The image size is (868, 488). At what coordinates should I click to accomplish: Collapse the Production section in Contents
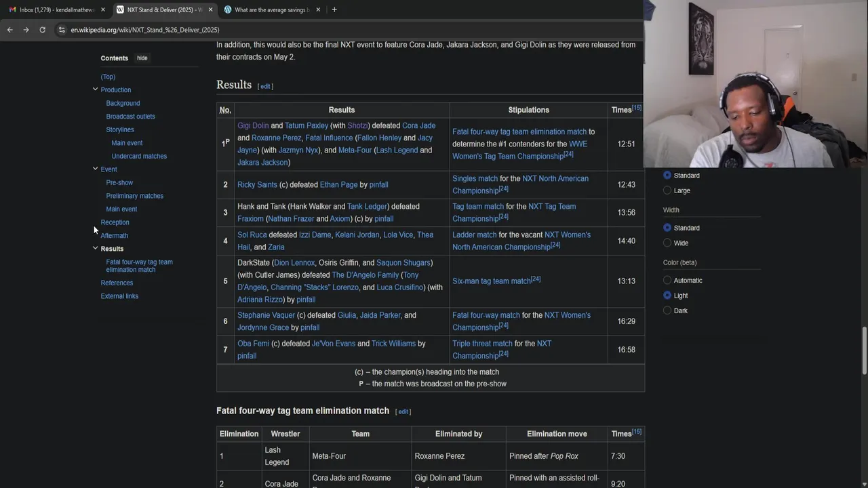[95, 89]
